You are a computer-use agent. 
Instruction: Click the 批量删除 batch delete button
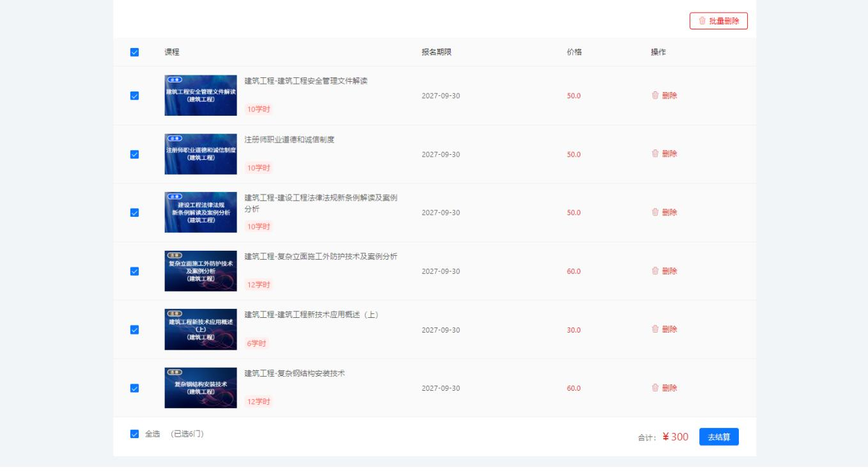click(x=718, y=21)
